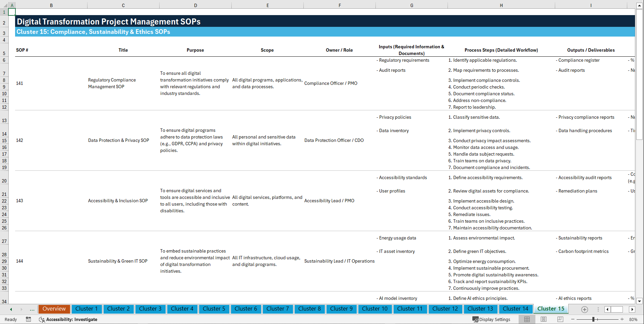Switch to the Cluster 7 sheet tab
This screenshot has height=324, width=644.
pyautogui.click(x=278, y=309)
